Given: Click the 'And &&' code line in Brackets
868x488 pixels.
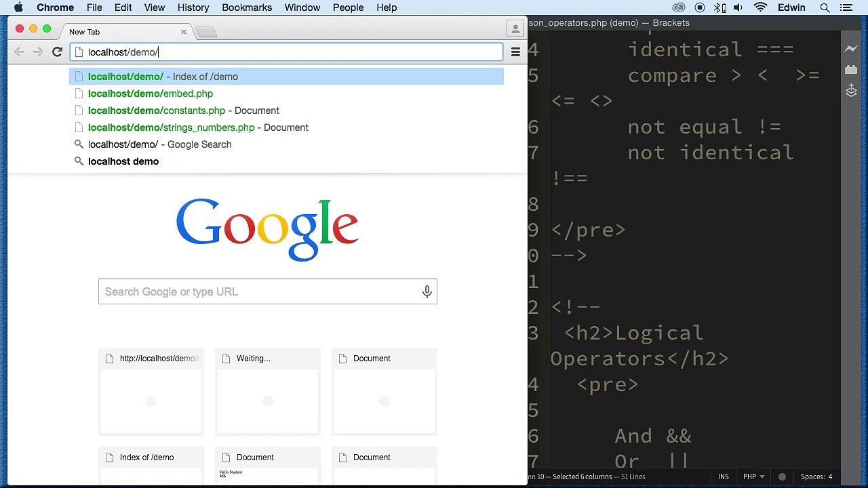Looking at the screenshot, I should 652,436.
